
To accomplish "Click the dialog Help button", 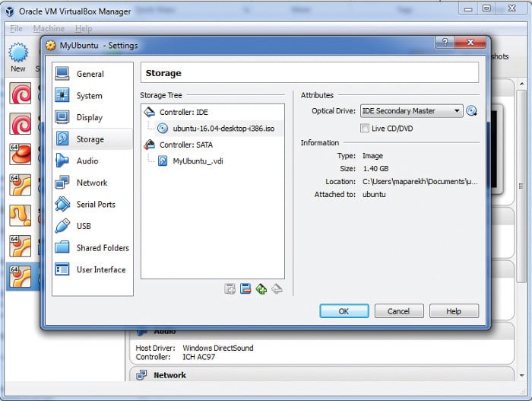I will point(454,311).
